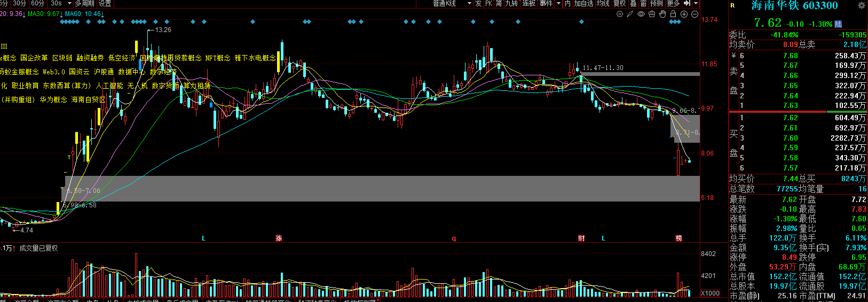Click the arrow-to-bar icon in the top toolbar
Screen dimensions: 868x302
[687, 3]
